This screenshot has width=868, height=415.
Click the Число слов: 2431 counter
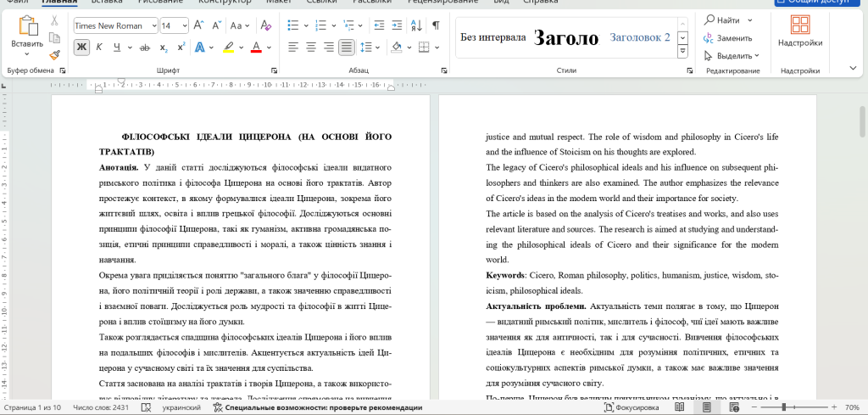point(102,408)
